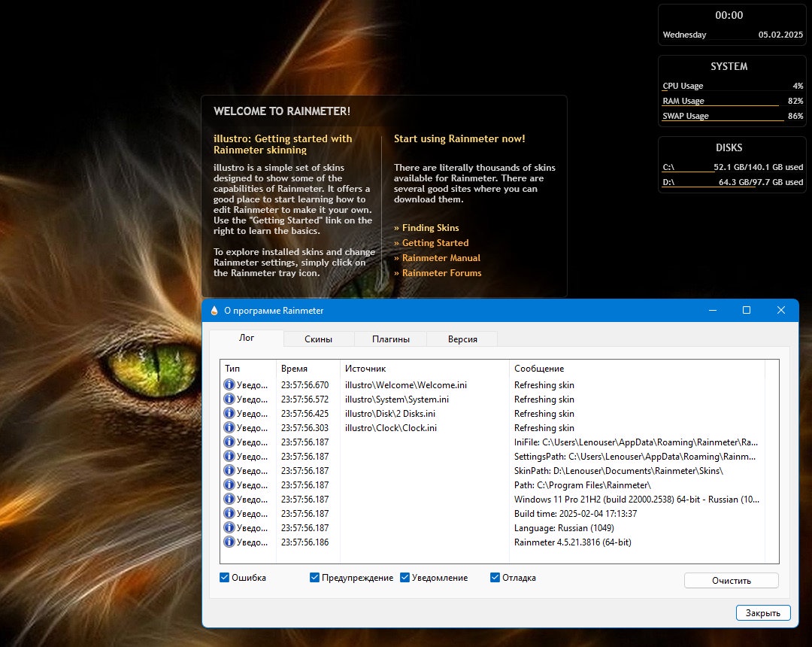The height and width of the screenshot is (647, 812).
Task: Open the Плагины tab
Action: pos(390,339)
